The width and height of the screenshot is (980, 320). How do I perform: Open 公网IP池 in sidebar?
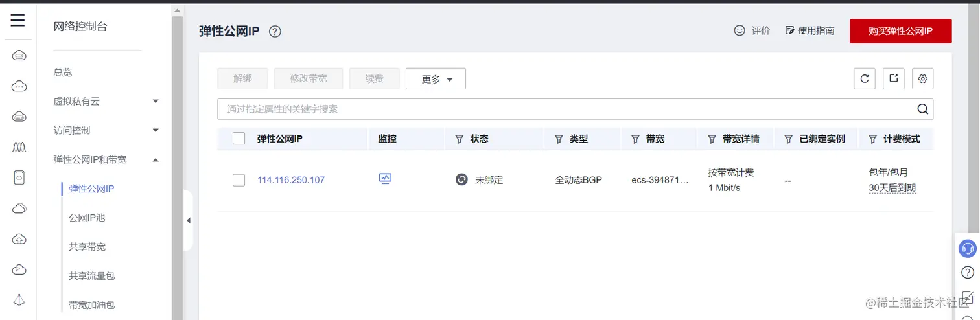tap(87, 218)
